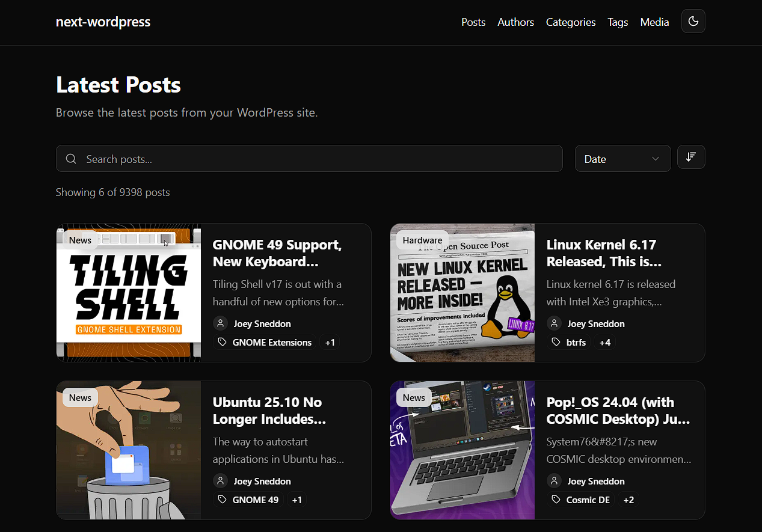Click Joey Sneddon on the Ubuntu 25.10 card
Viewport: 762px width, 532px height.
pyautogui.click(x=262, y=481)
